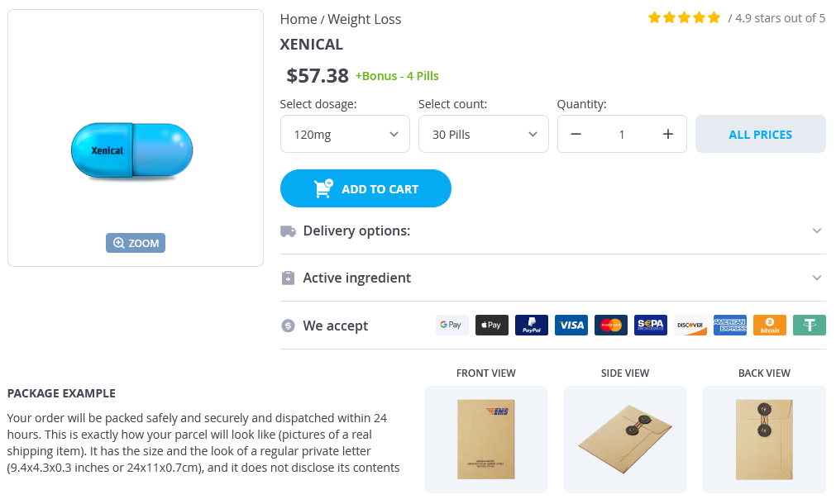Decrease quantity with the minus button
Viewport: 836px width, 504px height.
point(576,135)
